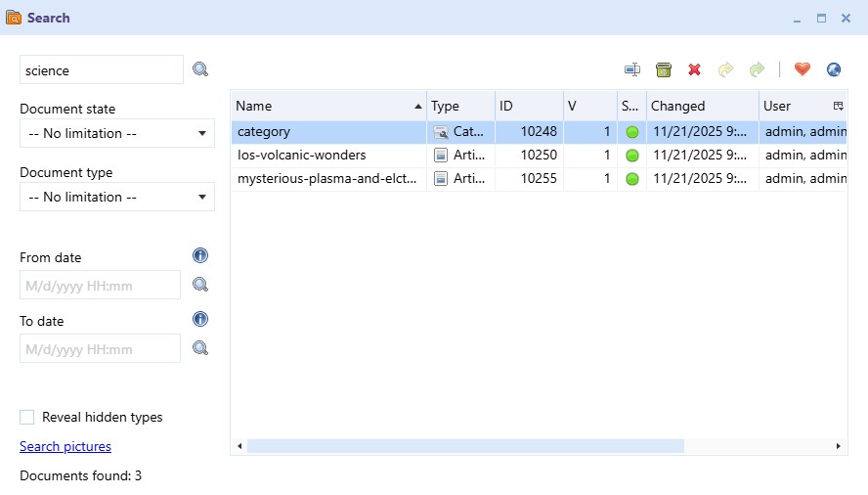Open the Document type dropdown
This screenshot has width=868, height=495.
click(x=116, y=197)
